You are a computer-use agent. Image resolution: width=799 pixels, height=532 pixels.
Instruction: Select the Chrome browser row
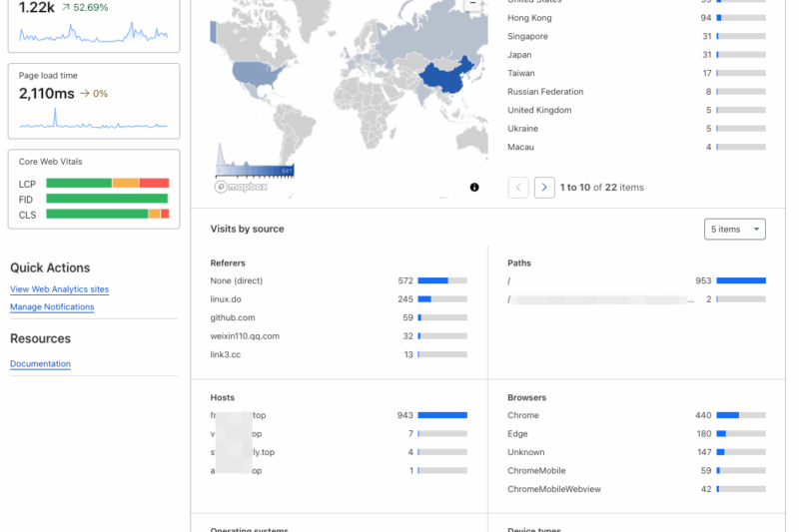(636, 415)
